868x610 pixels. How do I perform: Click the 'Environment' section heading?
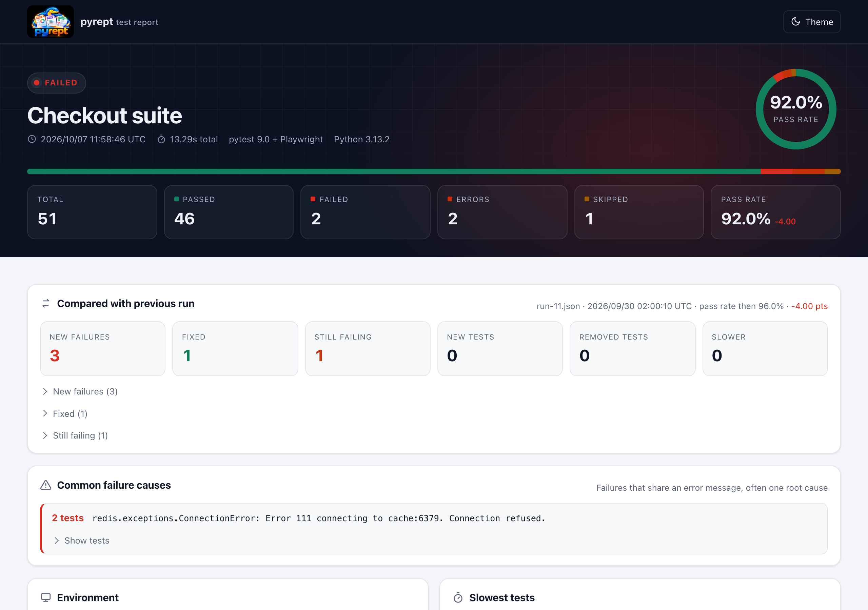point(88,597)
